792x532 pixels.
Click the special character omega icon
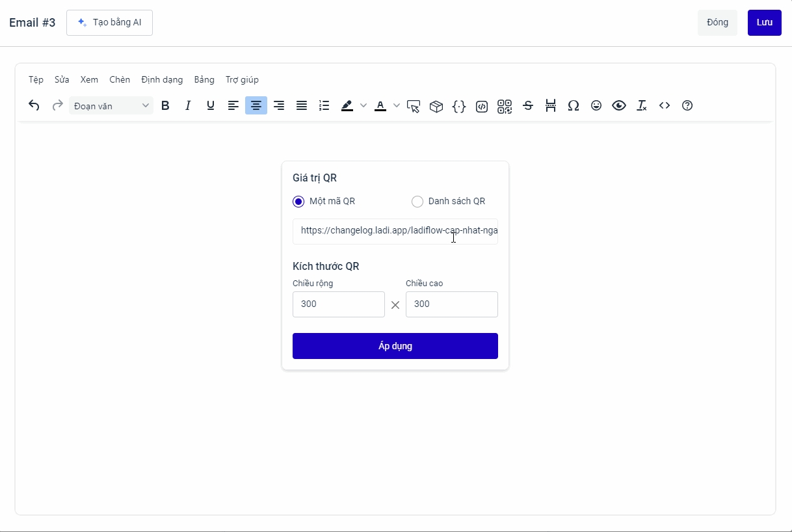tap(574, 105)
